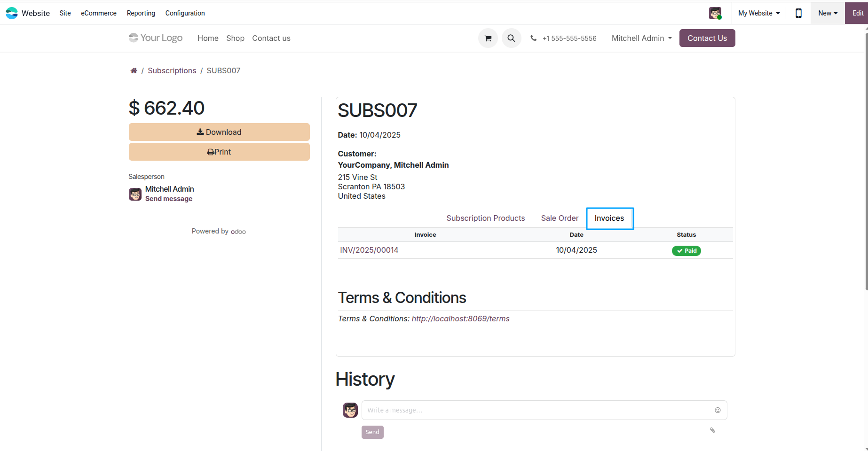Viewport: 868px width, 451px height.
Task: Open the shopping cart icon
Action: (488, 39)
